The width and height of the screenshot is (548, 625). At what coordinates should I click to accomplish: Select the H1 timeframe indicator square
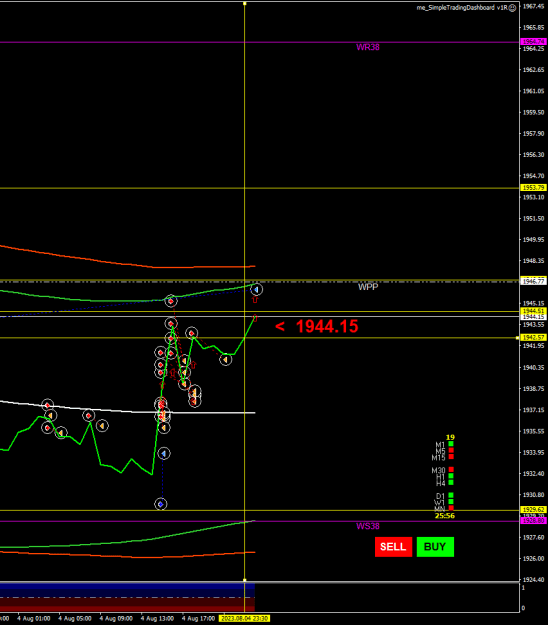coord(451,476)
